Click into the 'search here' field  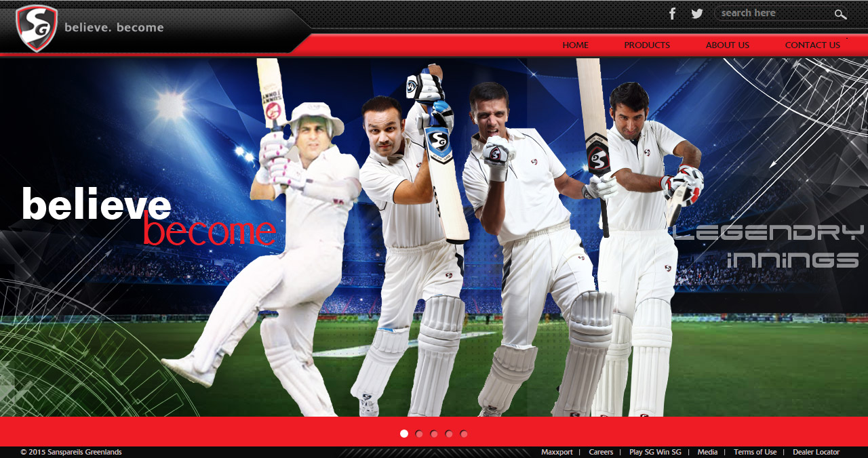[x=774, y=13]
